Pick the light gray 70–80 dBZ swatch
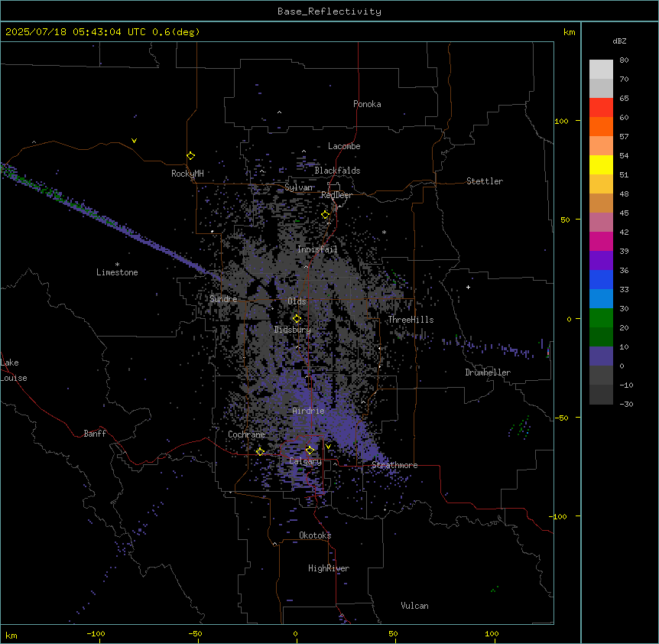 601,70
